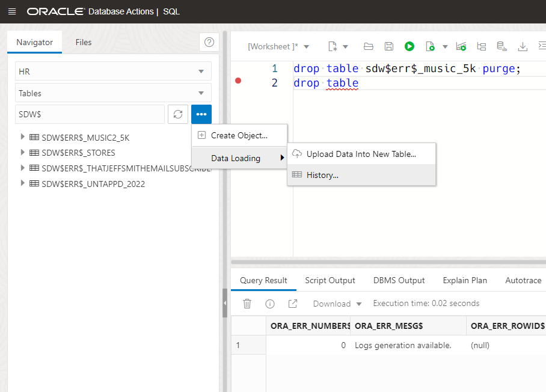The width and height of the screenshot is (546, 392).
Task: Click the SDW$ search filter field
Action: (90, 114)
